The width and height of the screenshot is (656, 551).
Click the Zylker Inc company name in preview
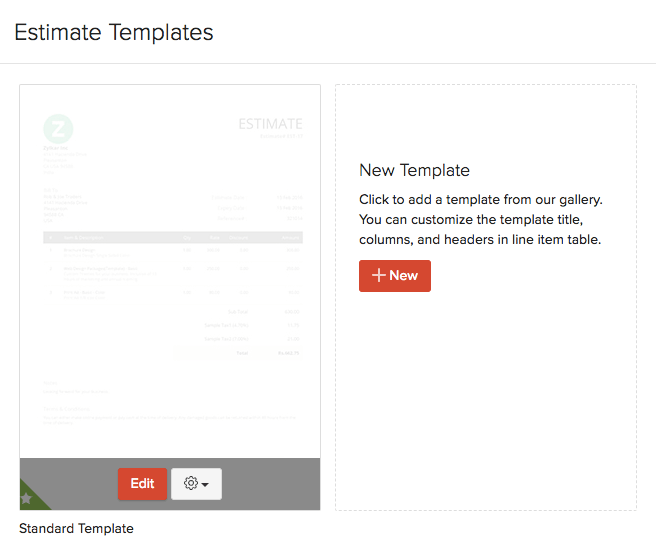click(58, 148)
